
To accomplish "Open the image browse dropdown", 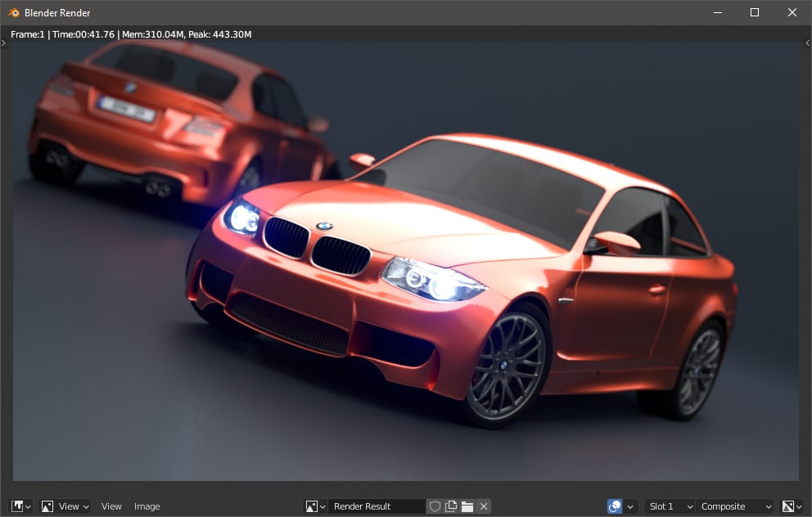I will (315, 506).
